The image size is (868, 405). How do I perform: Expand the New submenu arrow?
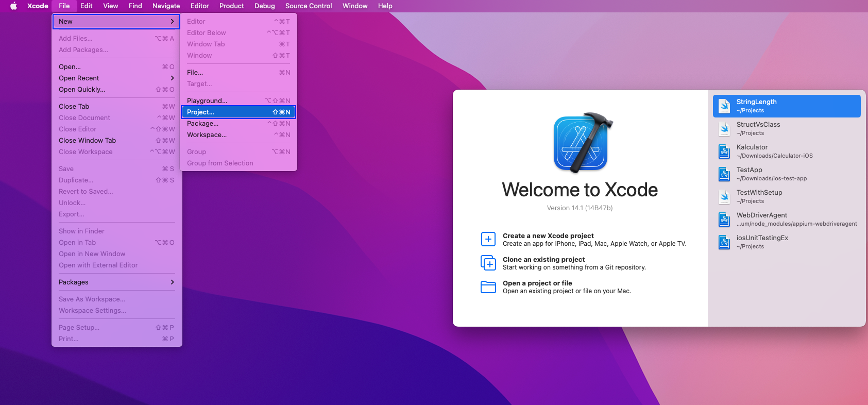click(172, 21)
